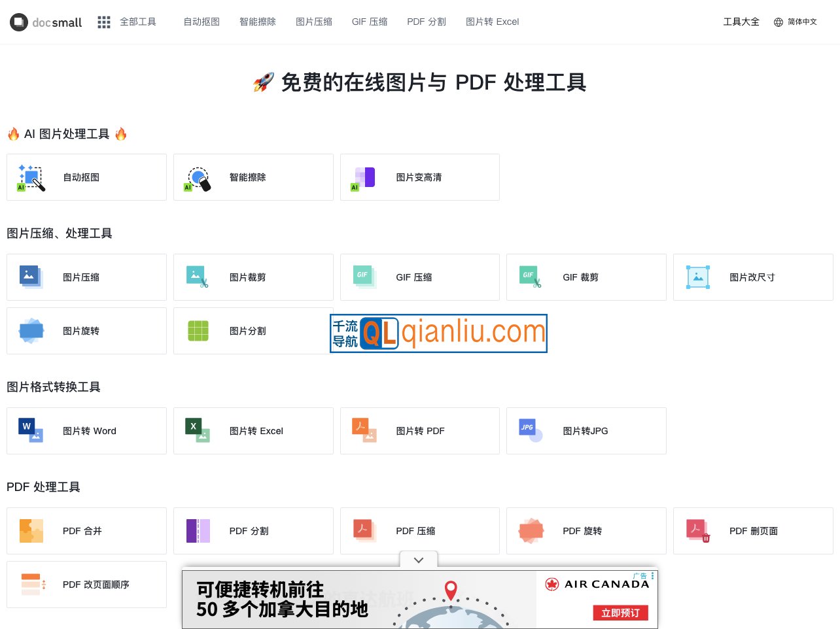
Task: Select the 图片变高清 upscale icon
Action: point(364,178)
